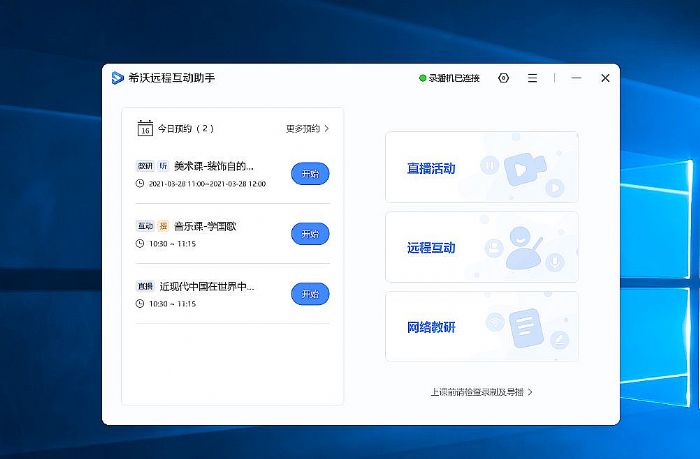This screenshot has width=700, height=459.
Task: Start the 音乐课-学国歌 session with 开始
Action: coord(310,234)
